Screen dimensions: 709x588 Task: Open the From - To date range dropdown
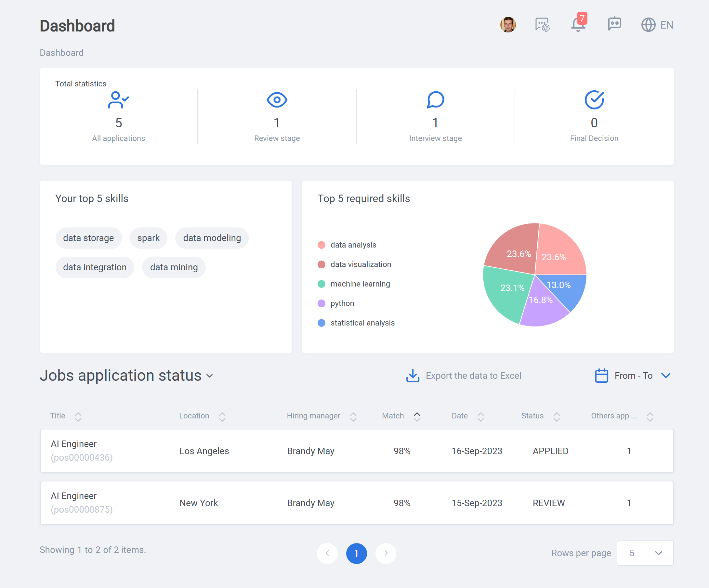click(633, 376)
